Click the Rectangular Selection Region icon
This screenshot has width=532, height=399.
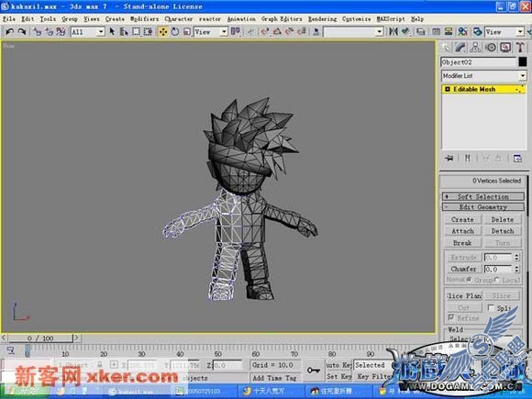click(x=136, y=32)
